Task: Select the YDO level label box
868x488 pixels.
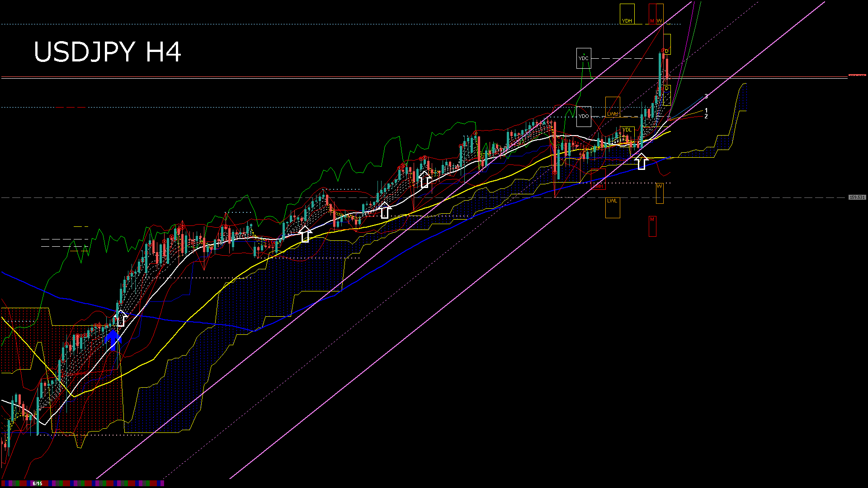Action: tap(584, 117)
